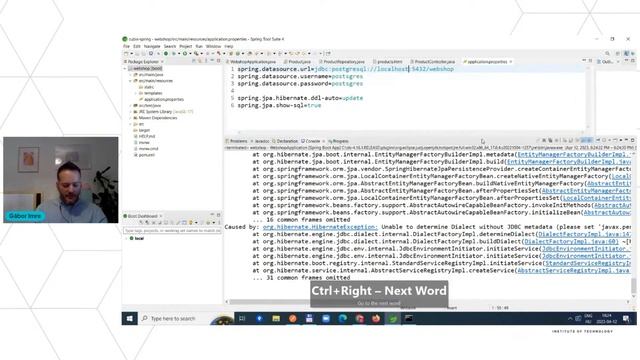Open File Explorer from the taskbar

tap(276, 318)
